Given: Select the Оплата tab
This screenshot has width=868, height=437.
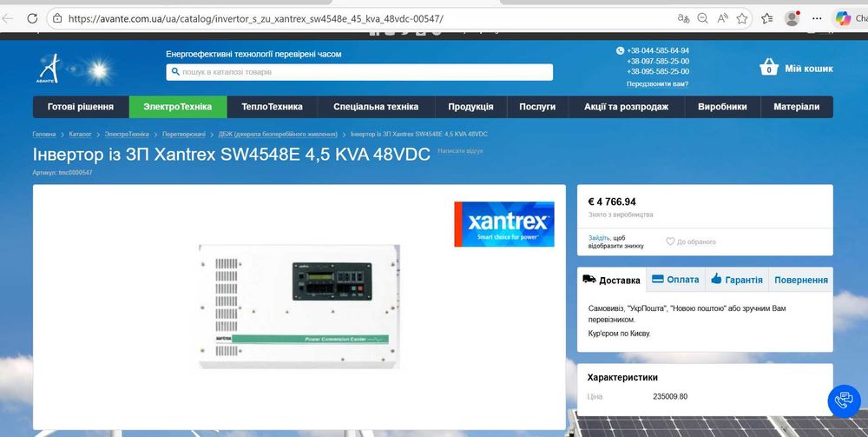Looking at the screenshot, I should click(x=675, y=280).
